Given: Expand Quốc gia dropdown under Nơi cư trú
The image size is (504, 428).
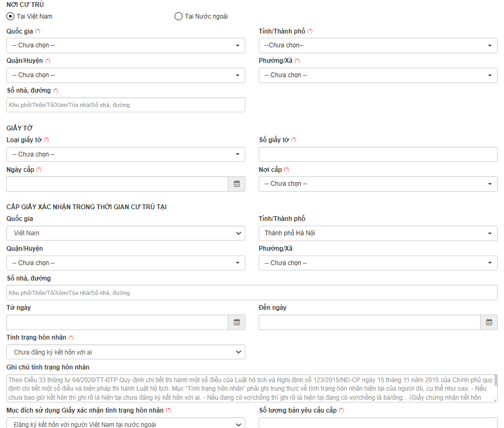Looking at the screenshot, I should (126, 46).
